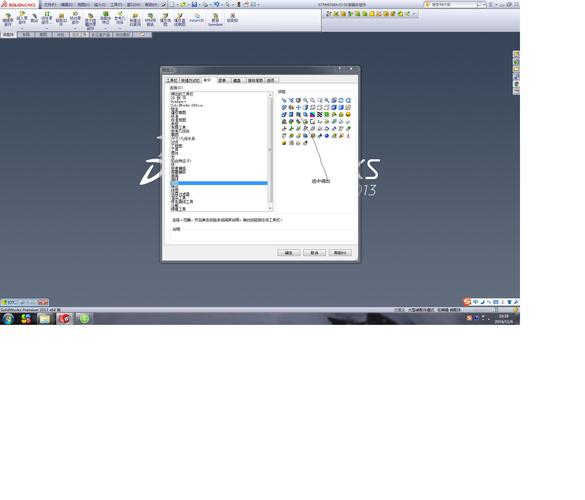Screen dimensions: 585x500
Task: Click the first icon in the dialog's button grid
Action: pyautogui.click(x=284, y=100)
